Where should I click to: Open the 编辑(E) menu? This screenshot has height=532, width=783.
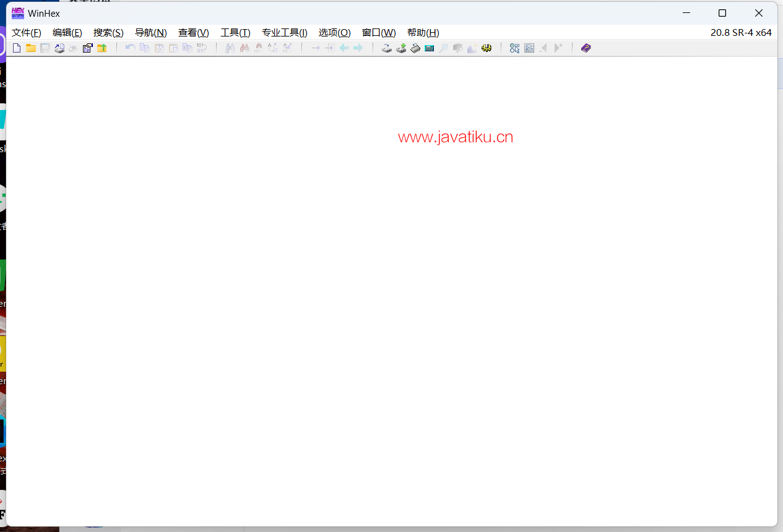pos(67,33)
